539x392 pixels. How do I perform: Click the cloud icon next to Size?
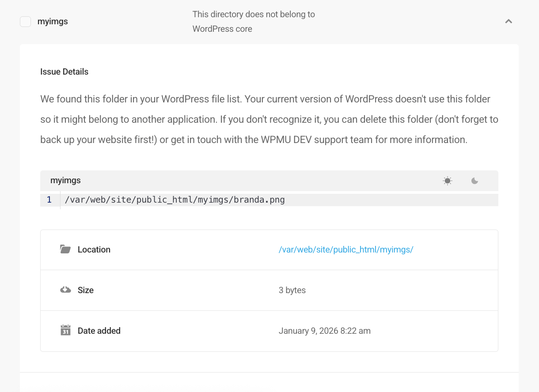[x=65, y=290]
